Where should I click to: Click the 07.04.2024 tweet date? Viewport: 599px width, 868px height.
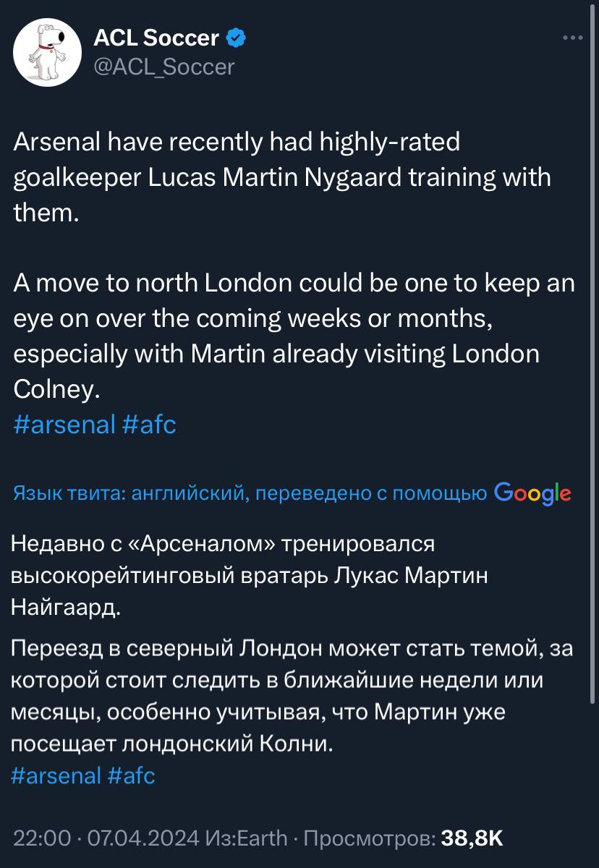pyautogui.click(x=143, y=838)
